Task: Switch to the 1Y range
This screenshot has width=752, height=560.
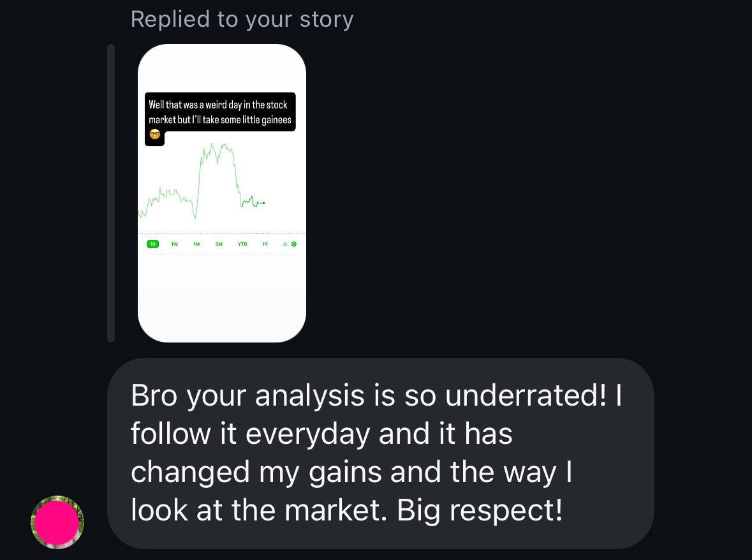Action: click(265, 244)
